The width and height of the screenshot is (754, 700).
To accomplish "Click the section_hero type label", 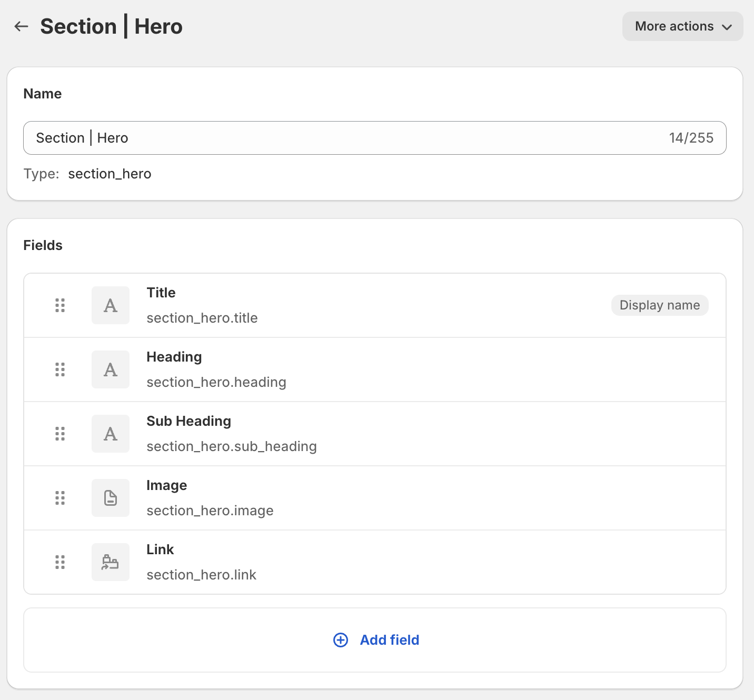I will coord(109,174).
